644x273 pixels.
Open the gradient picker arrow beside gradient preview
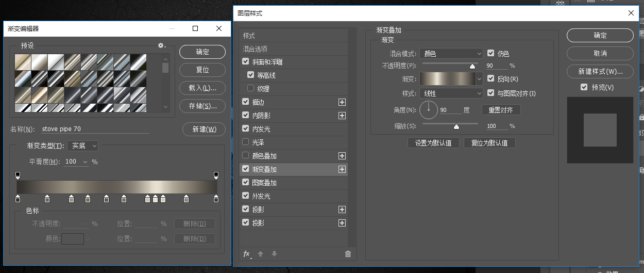(x=480, y=79)
